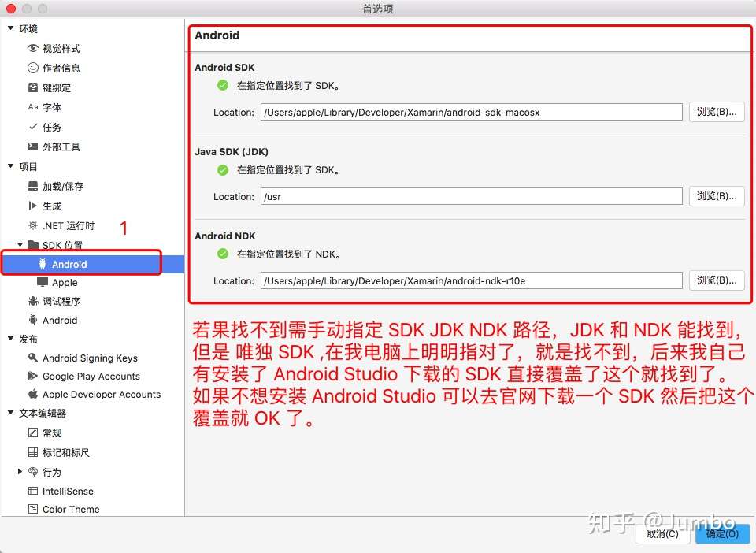
Task: Select Android Signing Keys key icon
Action: pyautogui.click(x=33, y=358)
